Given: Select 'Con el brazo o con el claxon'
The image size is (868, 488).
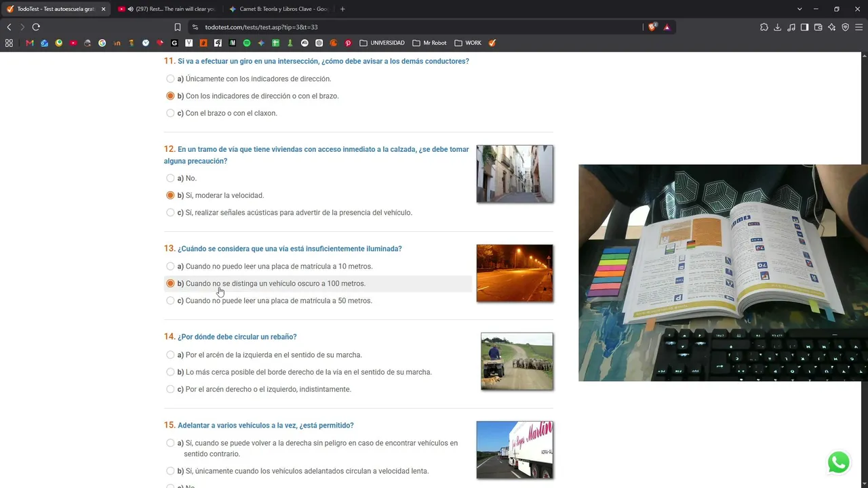Looking at the screenshot, I should (170, 113).
